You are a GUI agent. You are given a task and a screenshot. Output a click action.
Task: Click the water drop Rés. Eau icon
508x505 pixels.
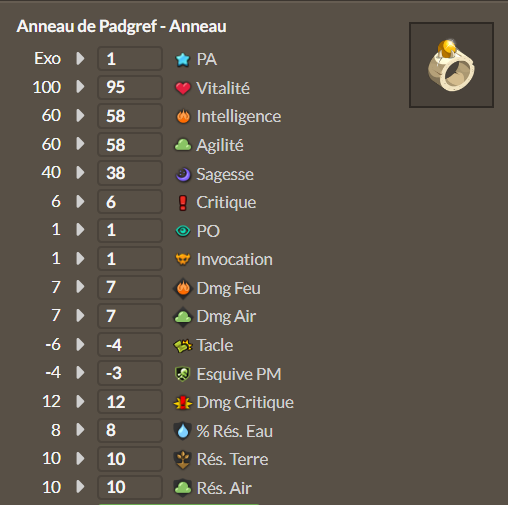(183, 431)
